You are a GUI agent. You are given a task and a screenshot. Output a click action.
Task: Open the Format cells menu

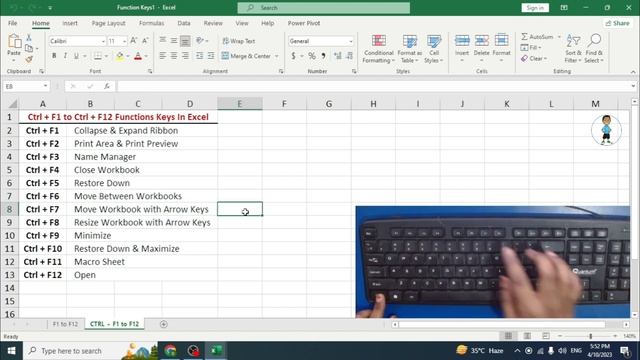point(502,48)
